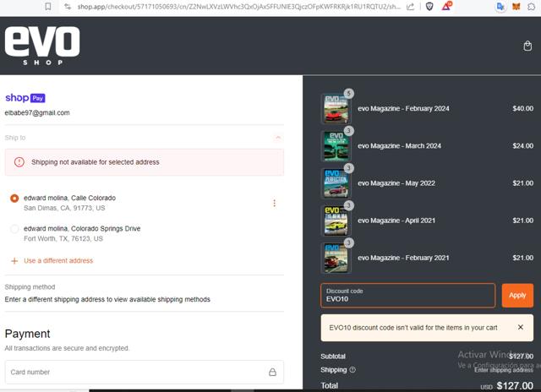Open site settings icon in address bar
Viewport: 541px width, 392px height.
[x=68, y=6]
